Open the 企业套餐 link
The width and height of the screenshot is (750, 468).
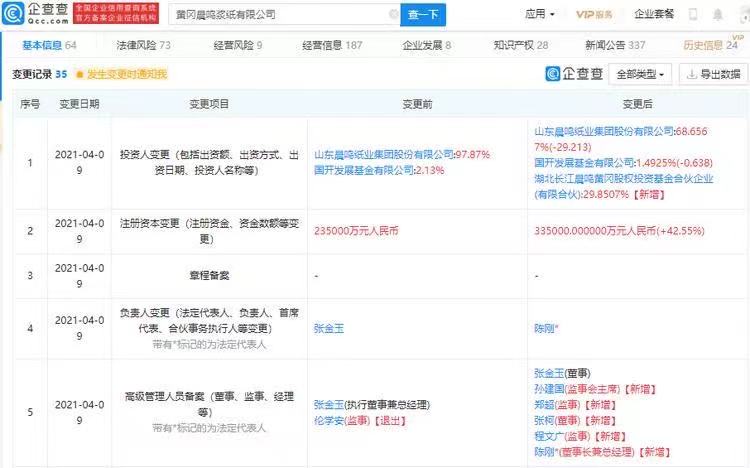(654, 14)
